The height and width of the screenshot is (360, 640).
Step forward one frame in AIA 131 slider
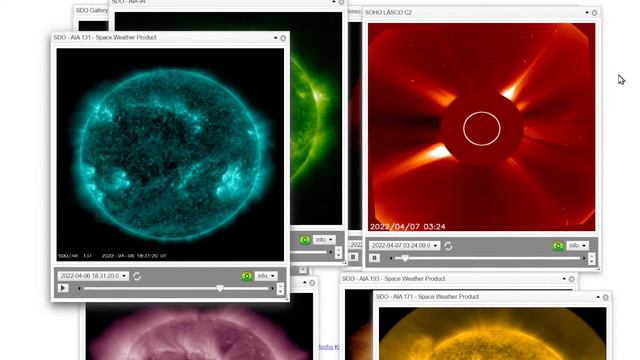[x=272, y=289]
